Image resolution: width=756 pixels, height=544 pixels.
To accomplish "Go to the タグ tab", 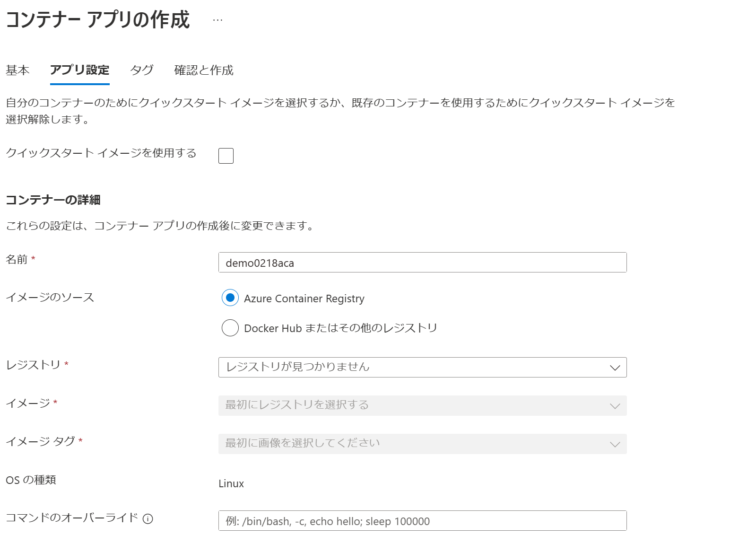I will click(142, 70).
